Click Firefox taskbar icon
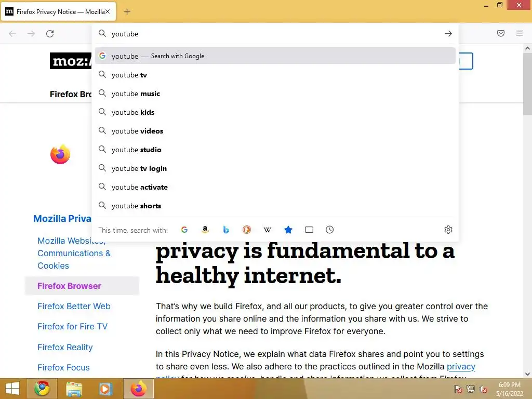The width and height of the screenshot is (532, 399). [138, 389]
